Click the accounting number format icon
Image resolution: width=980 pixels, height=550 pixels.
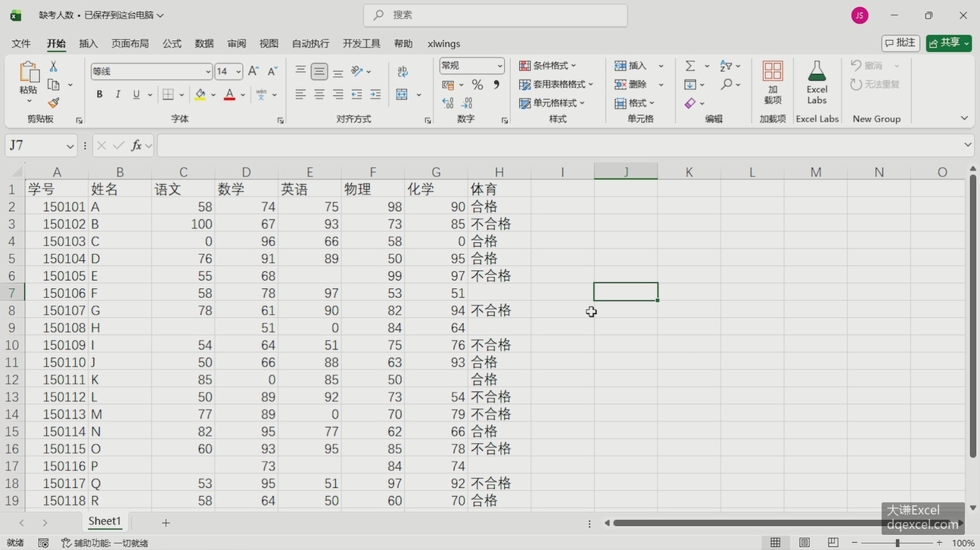(450, 85)
